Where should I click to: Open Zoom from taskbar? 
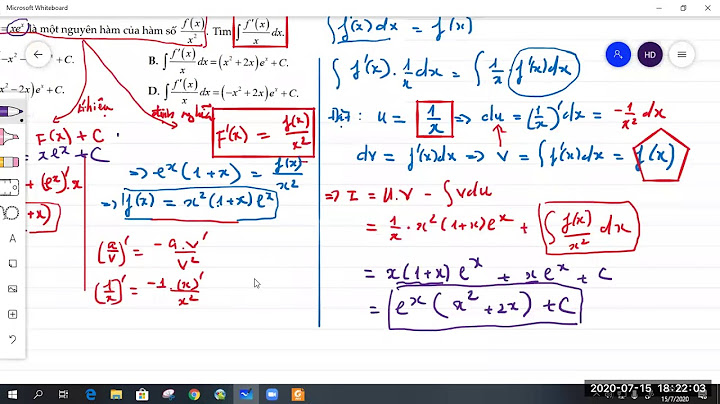(x=272, y=394)
